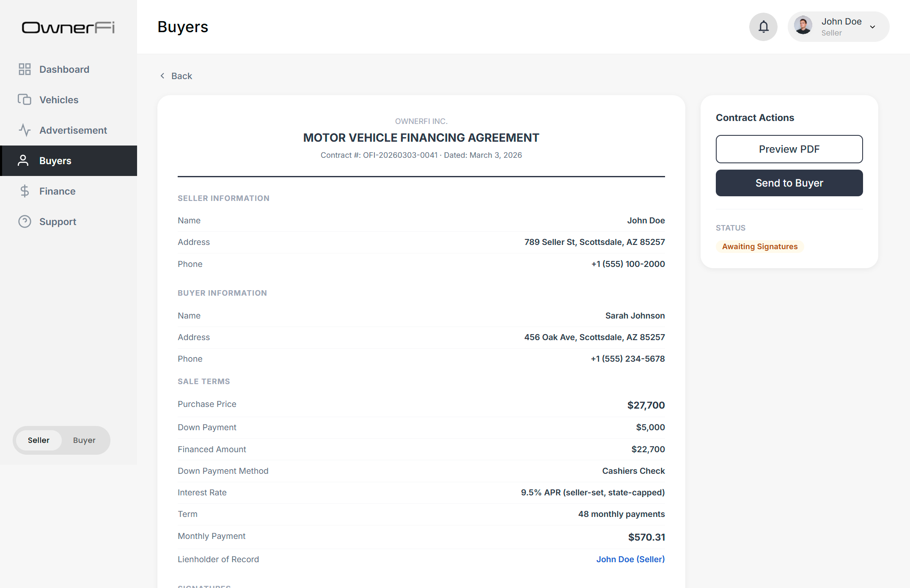This screenshot has width=910, height=588.
Task: Click the Motor Vehicle Financing Agreement title
Action: [x=421, y=137]
